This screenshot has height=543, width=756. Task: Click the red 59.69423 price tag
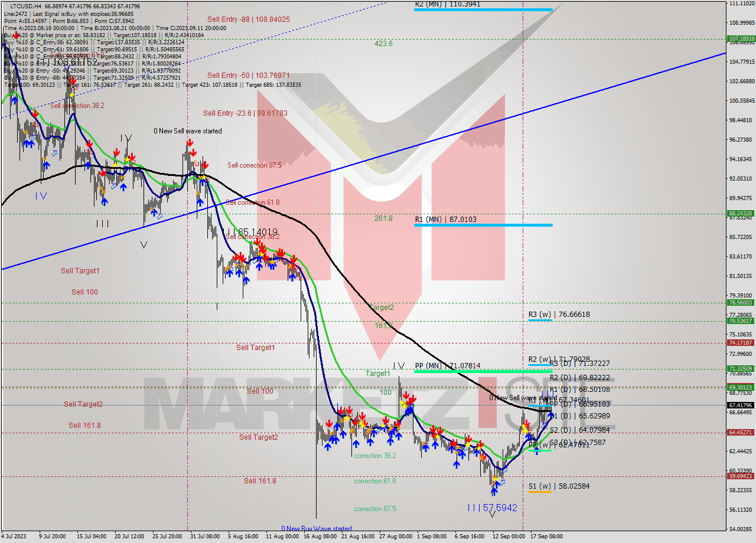(x=740, y=476)
